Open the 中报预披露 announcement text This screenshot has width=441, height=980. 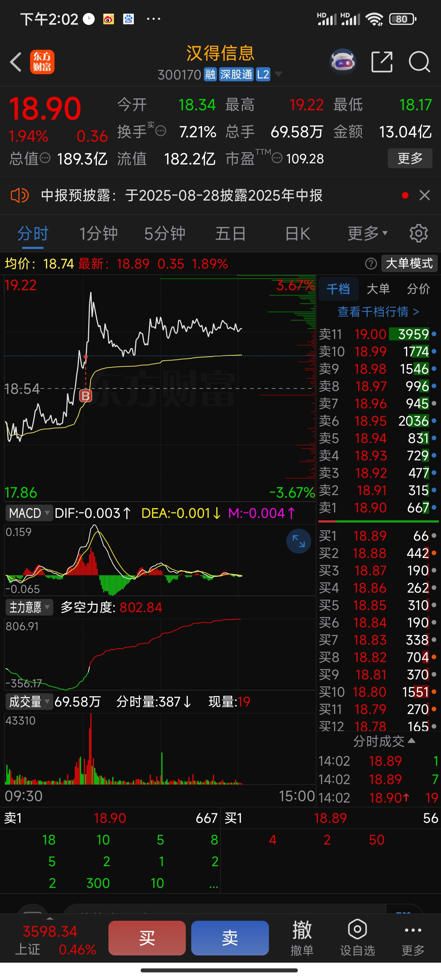pyautogui.click(x=182, y=195)
